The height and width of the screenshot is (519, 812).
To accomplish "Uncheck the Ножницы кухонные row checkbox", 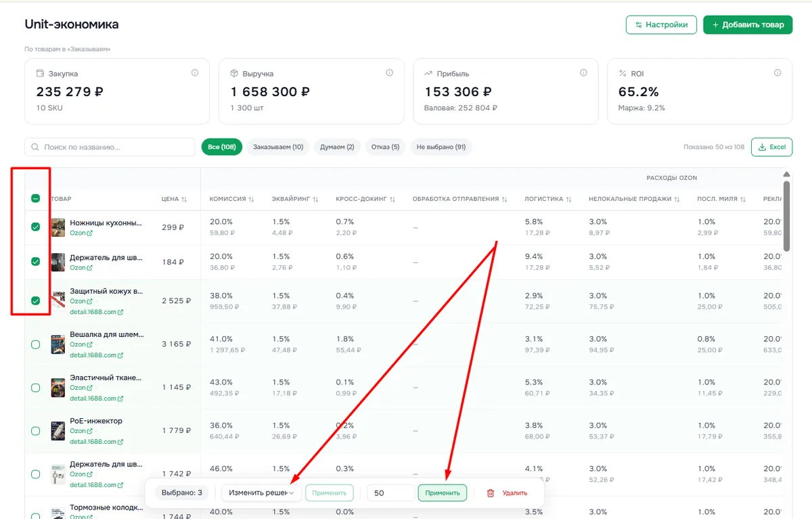I will click(36, 227).
